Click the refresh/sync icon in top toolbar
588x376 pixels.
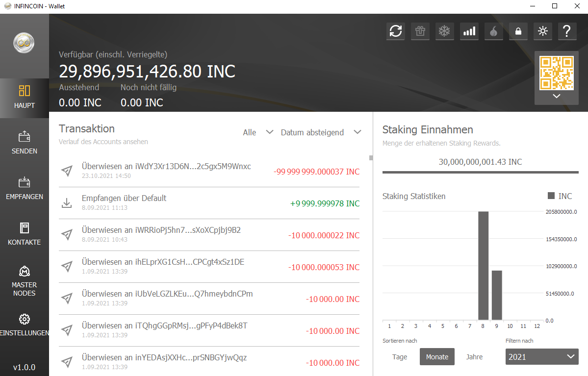click(396, 31)
